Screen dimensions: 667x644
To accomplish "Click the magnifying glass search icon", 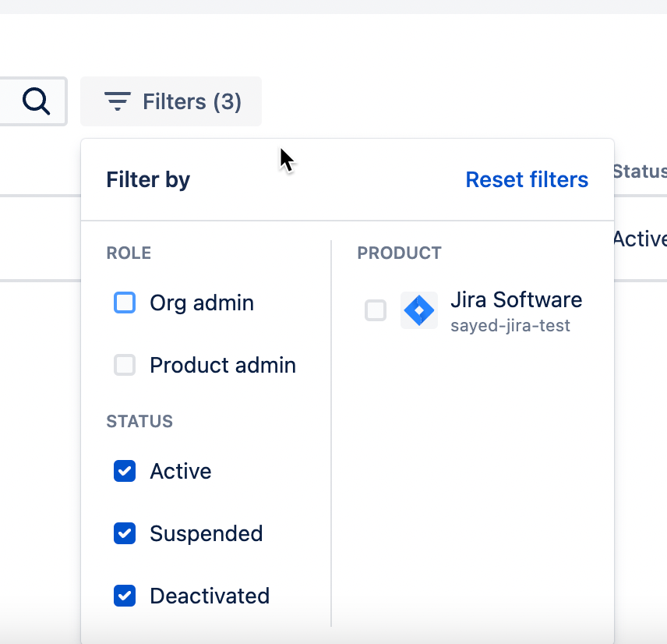I will (36, 101).
